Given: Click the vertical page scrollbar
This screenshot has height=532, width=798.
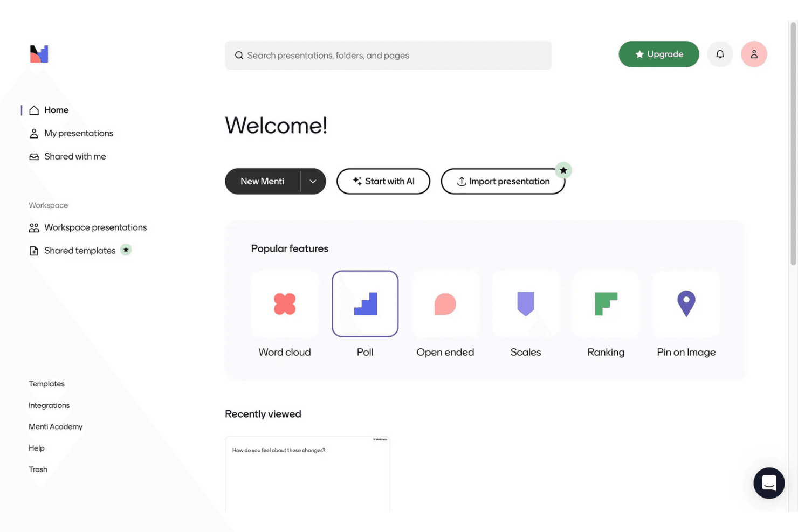Looking at the screenshot, I should tap(793, 144).
